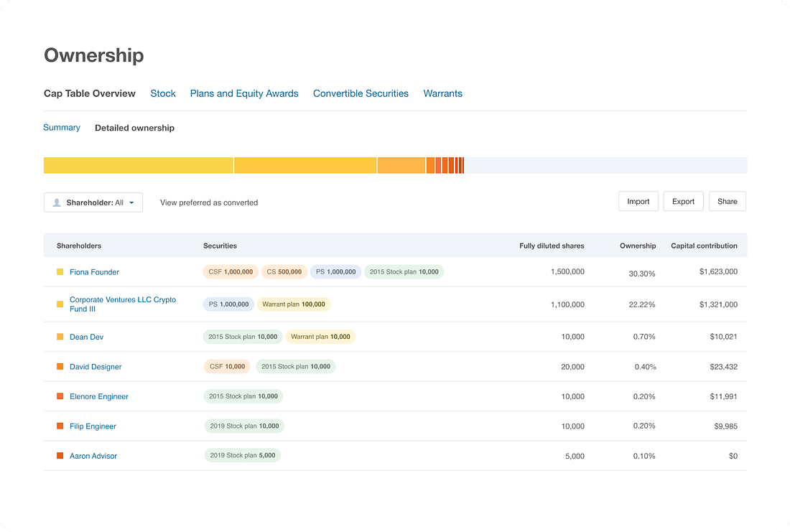The width and height of the screenshot is (790, 532).
Task: Click Dean Dev's Warrant plan 10,000 tag
Action: pos(320,337)
